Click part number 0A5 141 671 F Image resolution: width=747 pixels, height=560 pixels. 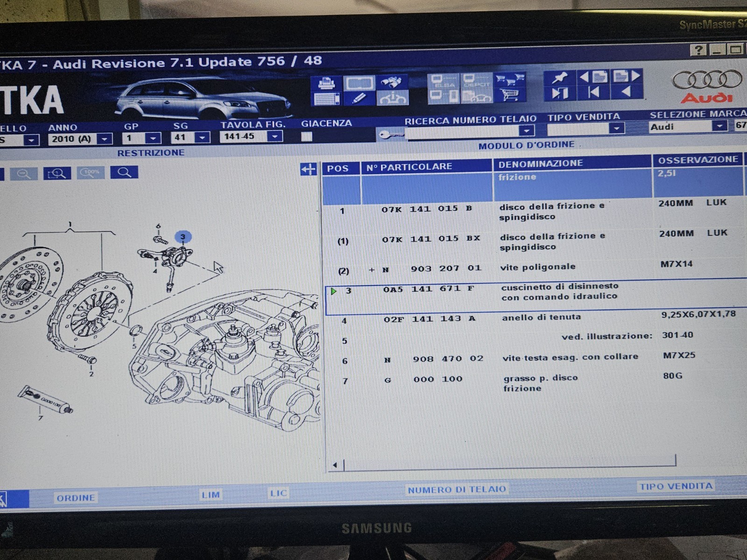(x=429, y=289)
